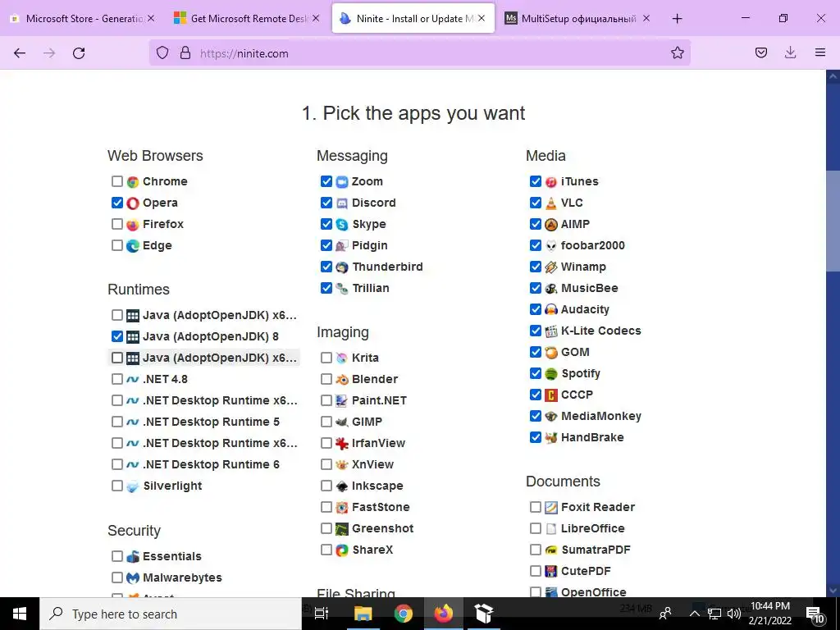Open the Windows Start menu
The image size is (840, 630).
click(x=20, y=614)
